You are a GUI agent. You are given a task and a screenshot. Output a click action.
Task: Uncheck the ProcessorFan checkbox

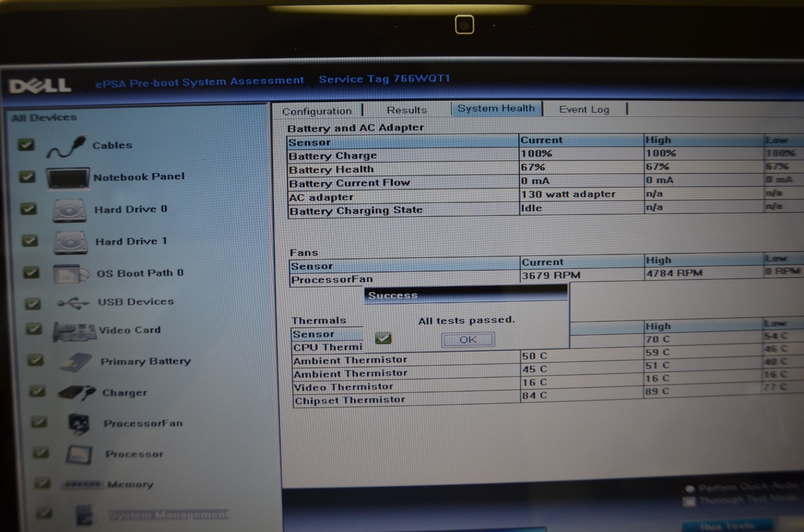pos(39,422)
